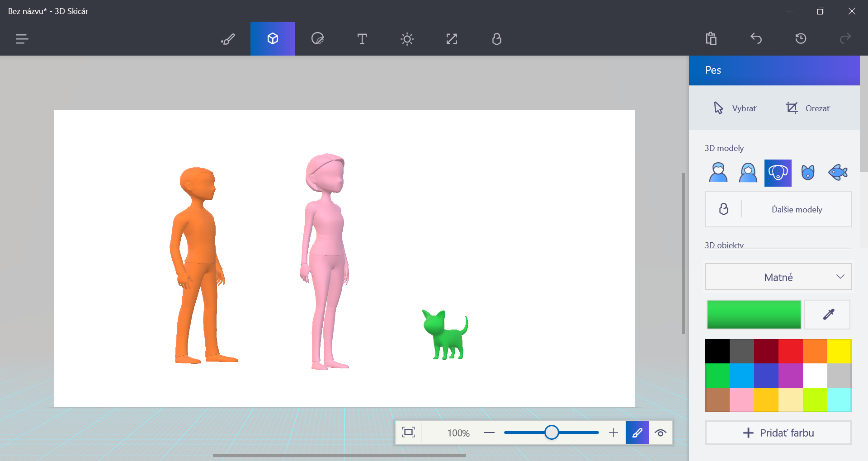The height and width of the screenshot is (461, 868).
Task: Click the Ďalšie modely button
Action: pyautogui.click(x=796, y=209)
